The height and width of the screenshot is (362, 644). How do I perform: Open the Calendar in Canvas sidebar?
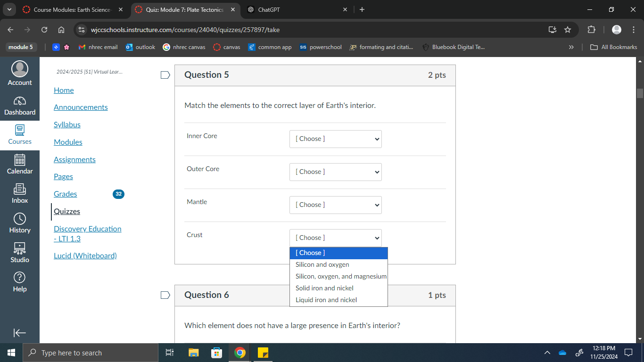20,165
